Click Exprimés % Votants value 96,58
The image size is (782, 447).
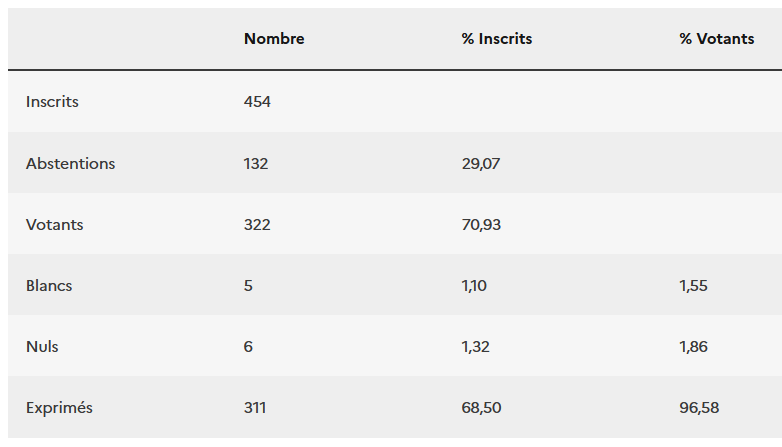click(699, 408)
